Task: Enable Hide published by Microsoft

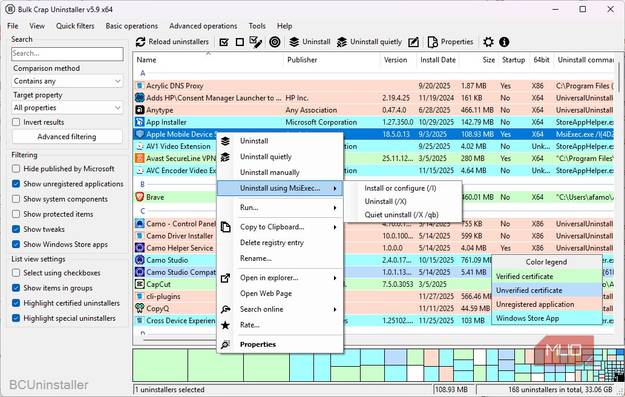Action: 16,169
